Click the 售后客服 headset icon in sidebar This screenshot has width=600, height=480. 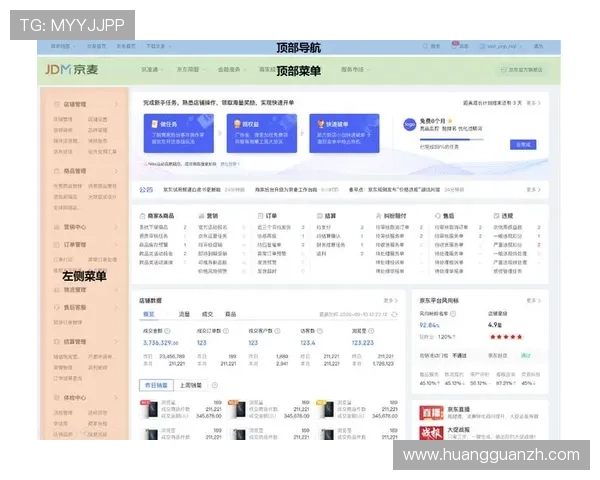click(57, 307)
